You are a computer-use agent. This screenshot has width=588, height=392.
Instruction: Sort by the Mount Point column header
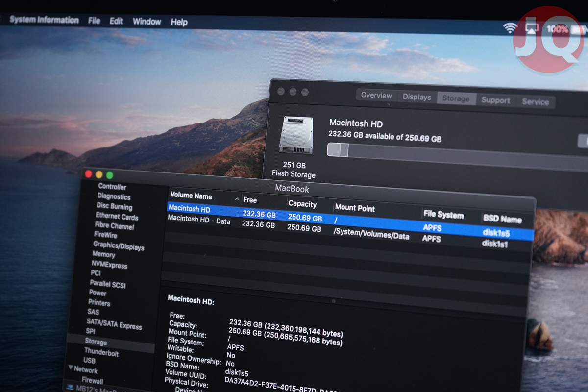click(x=355, y=208)
